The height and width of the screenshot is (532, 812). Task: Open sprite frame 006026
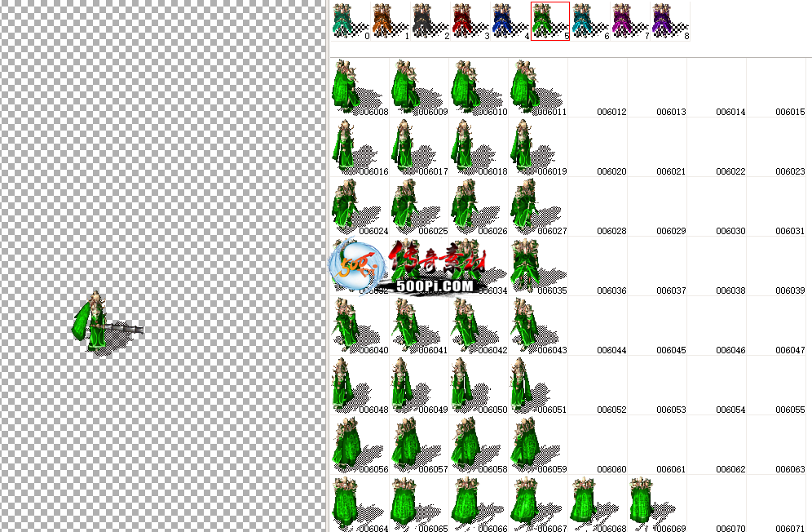[x=479, y=206]
